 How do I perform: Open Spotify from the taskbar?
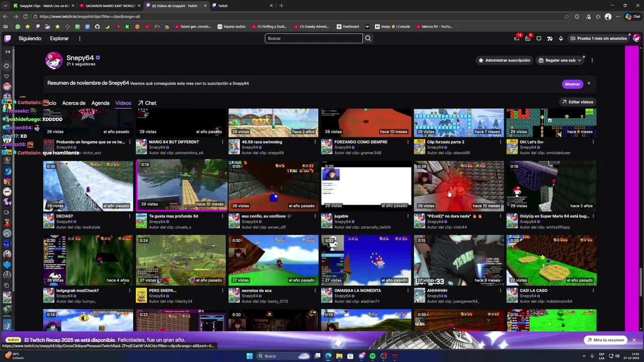click(372, 356)
